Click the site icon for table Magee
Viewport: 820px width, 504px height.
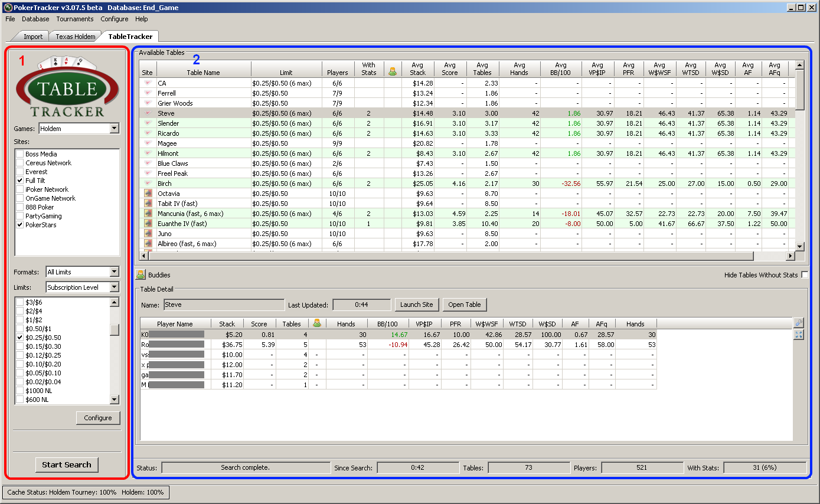(x=148, y=143)
